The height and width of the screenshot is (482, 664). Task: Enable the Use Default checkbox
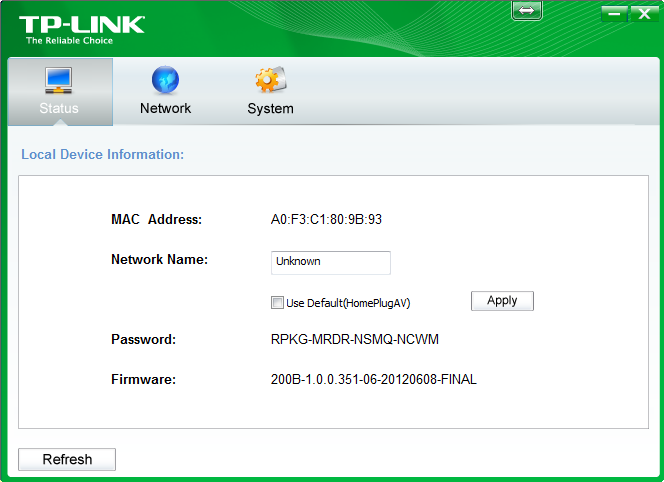277,303
